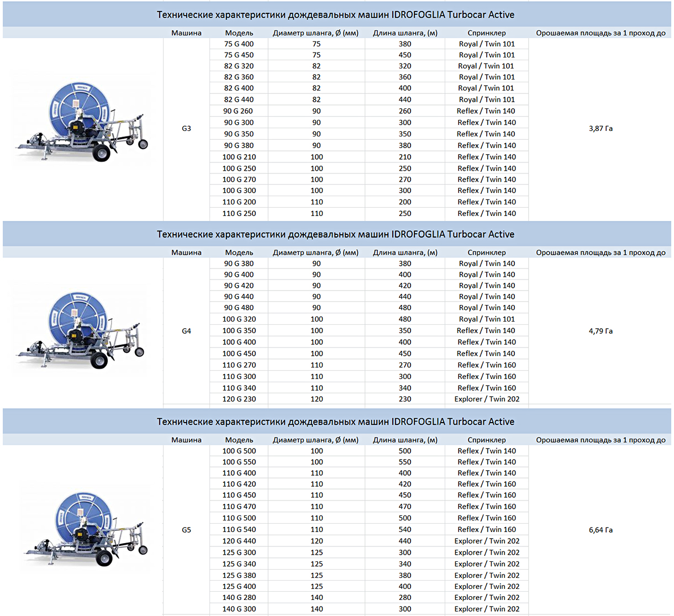Select model cell '125 G 380'
This screenshot has height=616, width=674.
pos(239,575)
